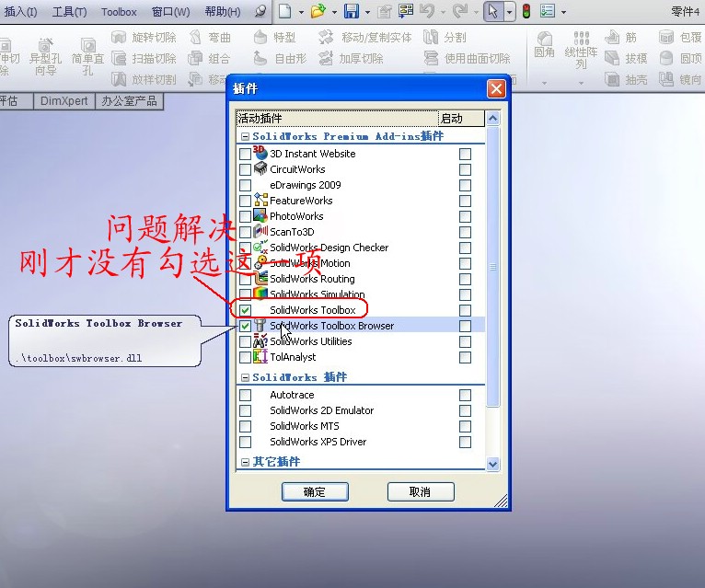Click the Open folder icon
The image size is (705, 588).
pos(318,11)
